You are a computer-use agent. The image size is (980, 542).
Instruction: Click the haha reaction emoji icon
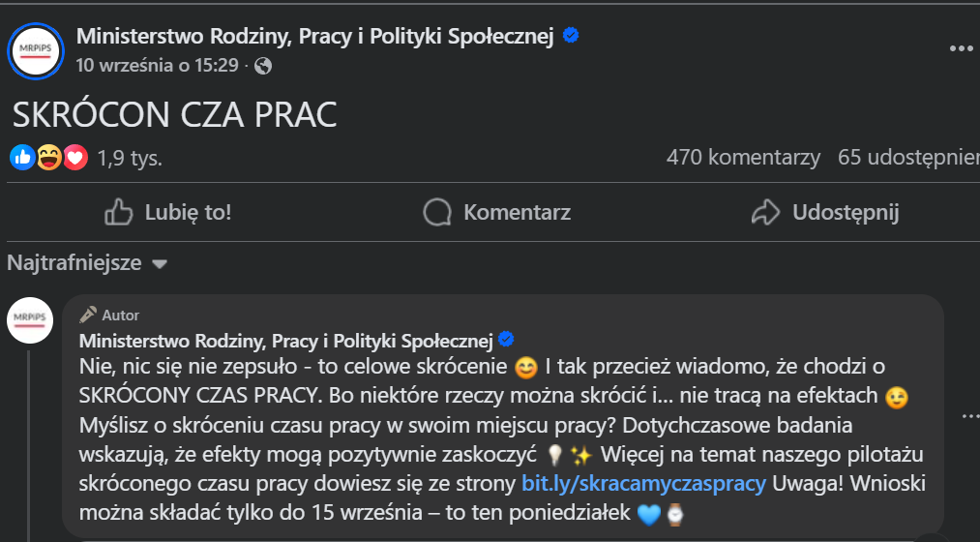[x=48, y=157]
